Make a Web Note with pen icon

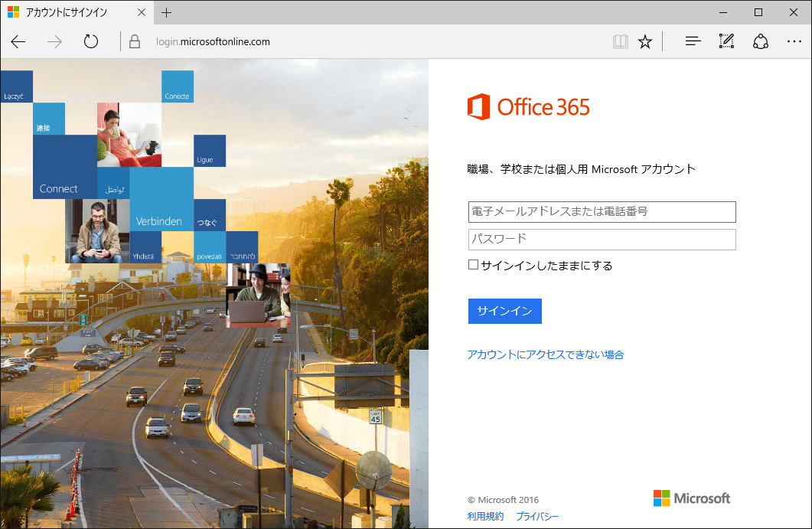tap(726, 41)
